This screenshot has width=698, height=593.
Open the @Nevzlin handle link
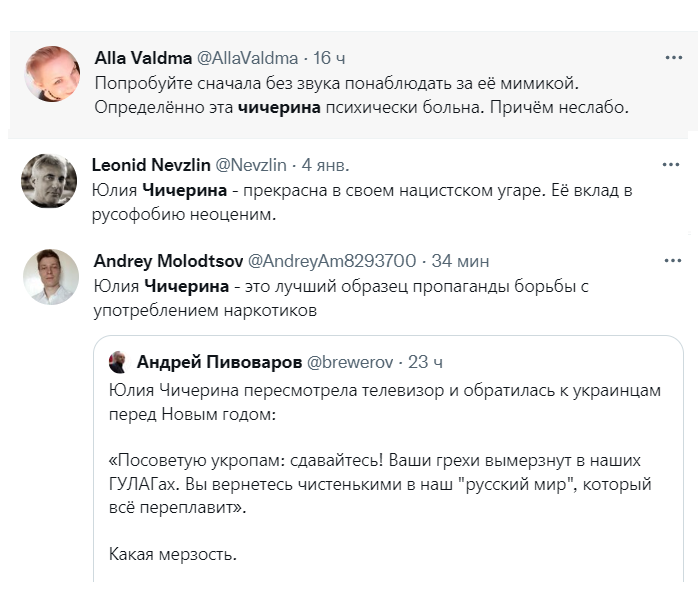pos(249,164)
